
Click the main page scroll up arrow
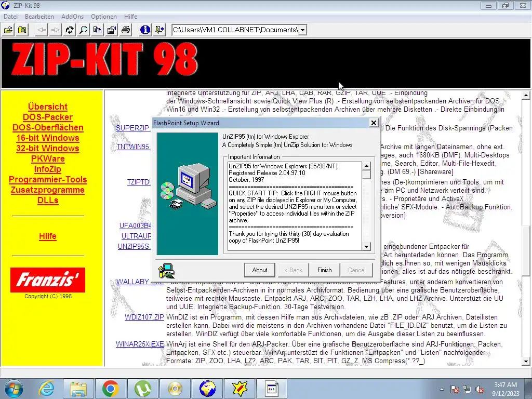526,96
